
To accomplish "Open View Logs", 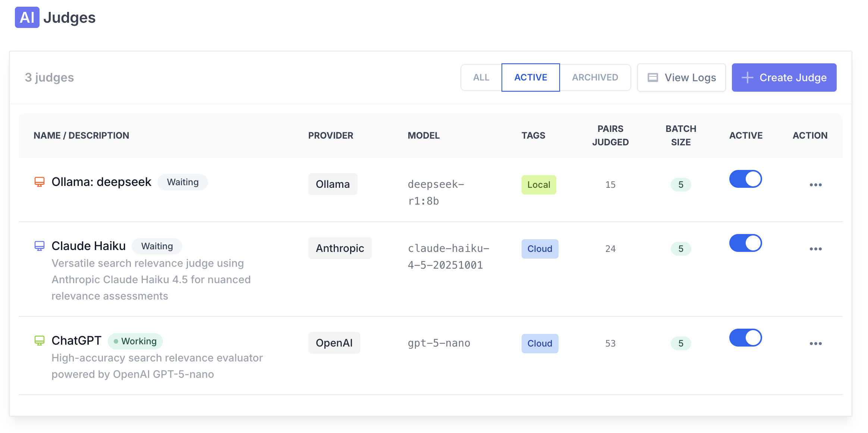I will [681, 77].
